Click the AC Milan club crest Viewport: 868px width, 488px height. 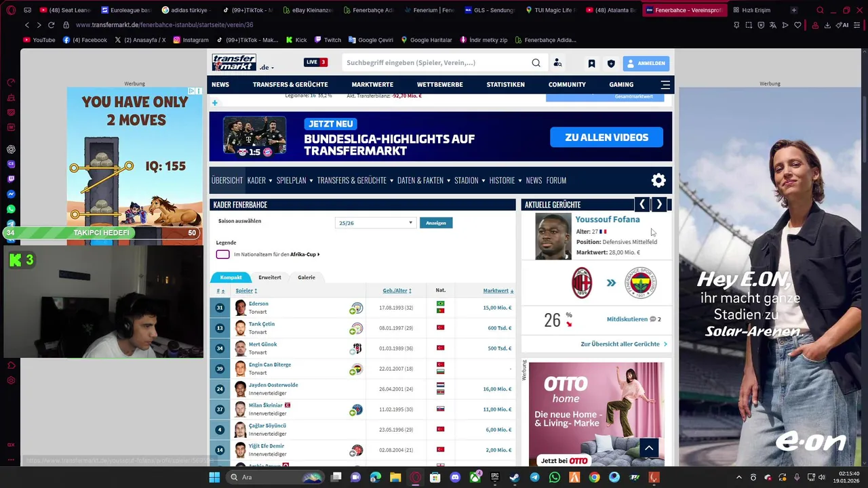coord(582,283)
